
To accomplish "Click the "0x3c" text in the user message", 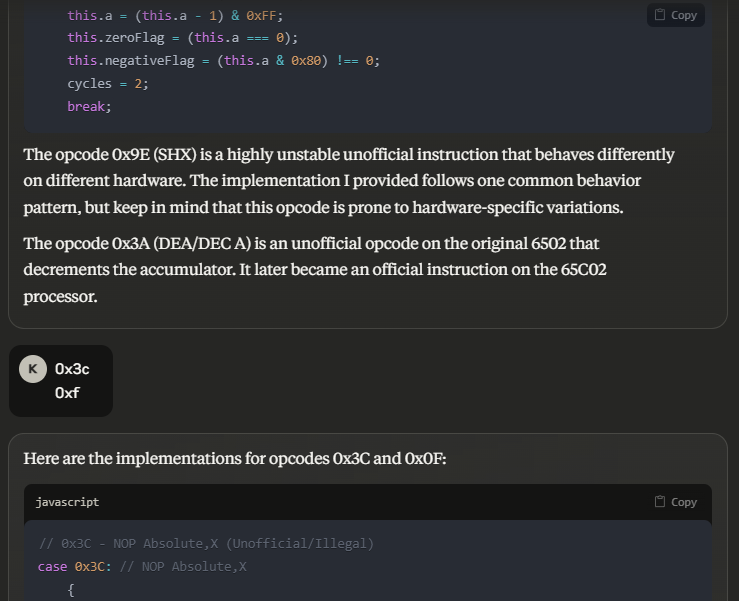I will pos(72,369).
